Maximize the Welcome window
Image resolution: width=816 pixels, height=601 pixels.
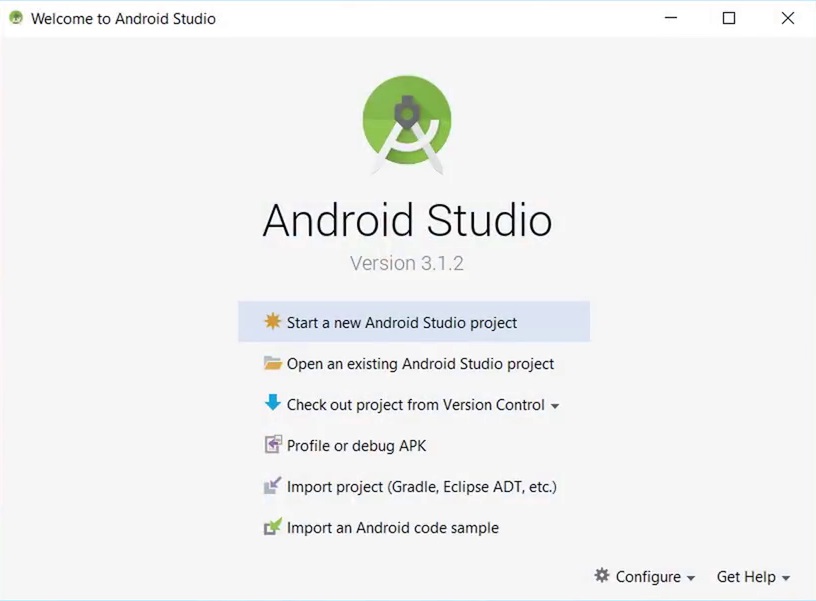pos(729,18)
